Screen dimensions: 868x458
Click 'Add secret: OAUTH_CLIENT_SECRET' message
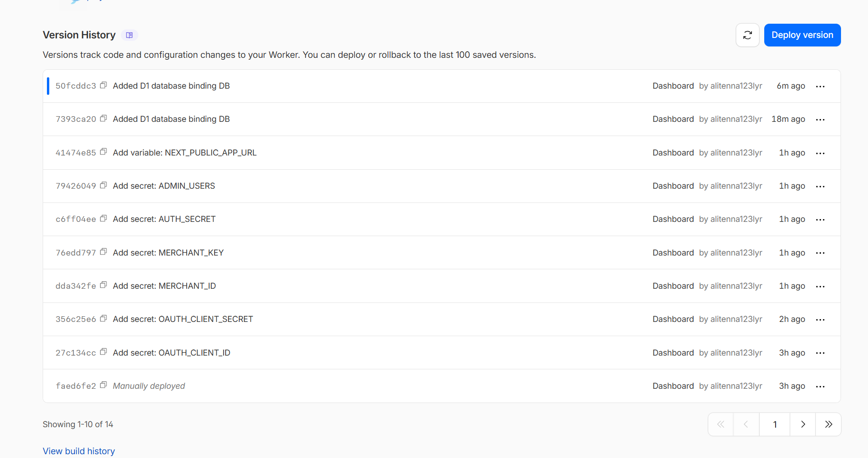pyautogui.click(x=183, y=319)
